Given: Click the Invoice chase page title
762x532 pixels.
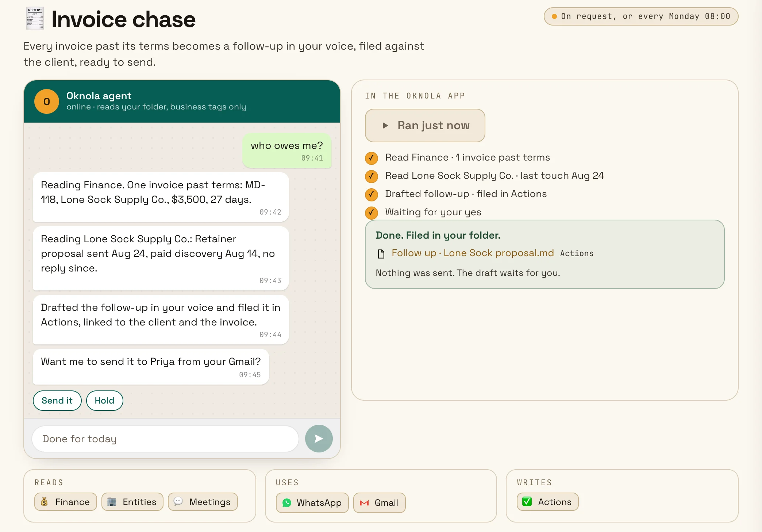Looking at the screenshot, I should [123, 19].
